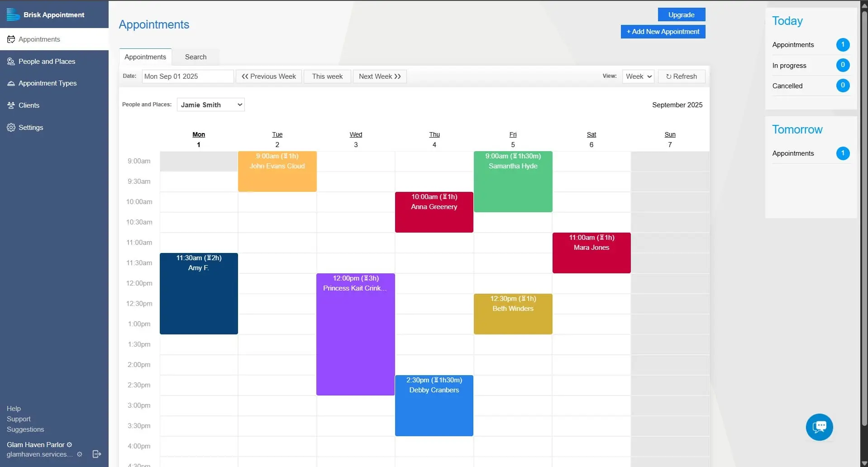Open the Settings sidebar page
868x467 pixels.
(54, 128)
